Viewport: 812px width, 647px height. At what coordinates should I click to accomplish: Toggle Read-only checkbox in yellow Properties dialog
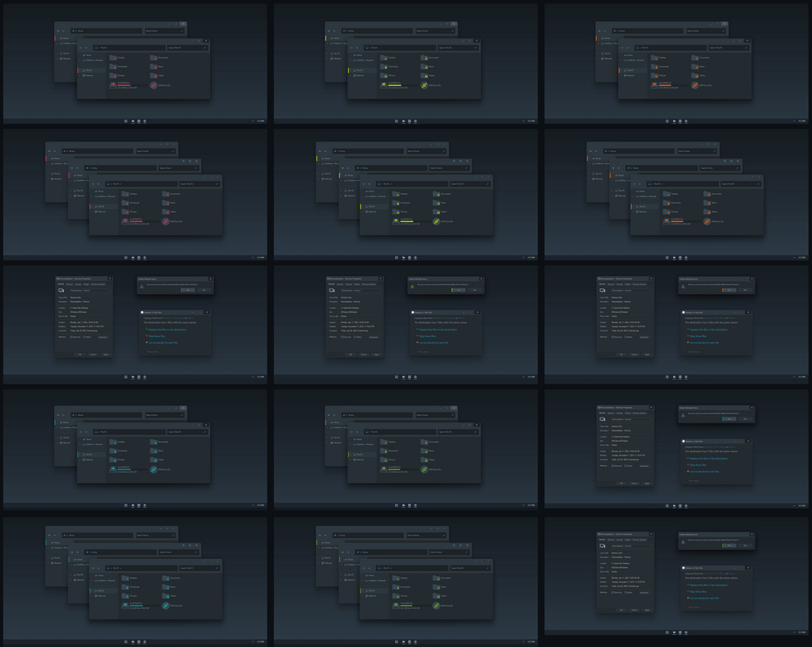coord(343,337)
